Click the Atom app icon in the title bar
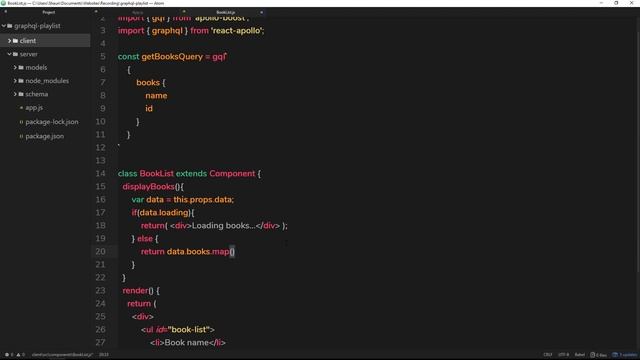The image size is (640, 360). pyautogui.click(x=3, y=3)
